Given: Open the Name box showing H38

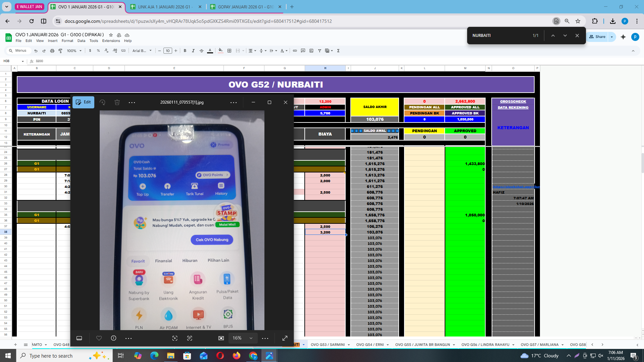Looking at the screenshot, I should pyautogui.click(x=13, y=61).
